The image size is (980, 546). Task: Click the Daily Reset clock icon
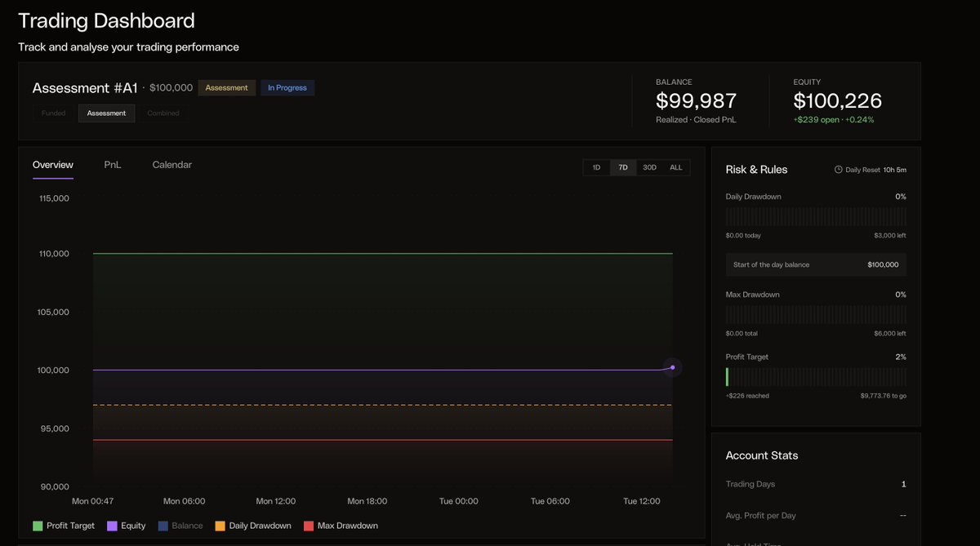[838, 170]
